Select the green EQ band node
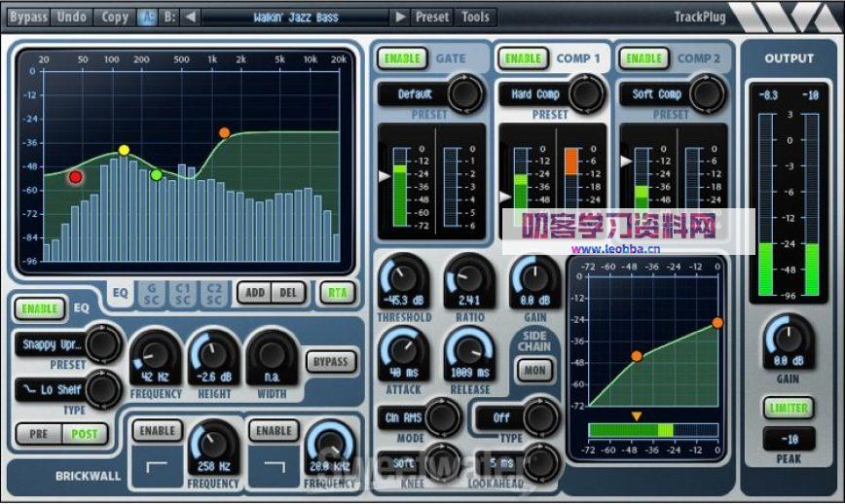845x504 pixels. tap(157, 175)
